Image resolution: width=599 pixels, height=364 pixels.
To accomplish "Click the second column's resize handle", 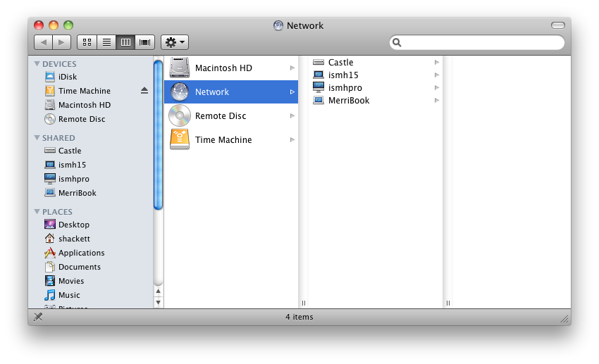I will [448, 303].
